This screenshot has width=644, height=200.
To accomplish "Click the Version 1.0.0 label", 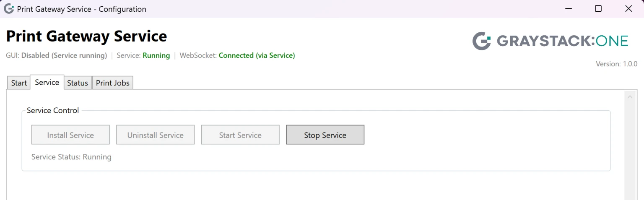I will click(616, 64).
